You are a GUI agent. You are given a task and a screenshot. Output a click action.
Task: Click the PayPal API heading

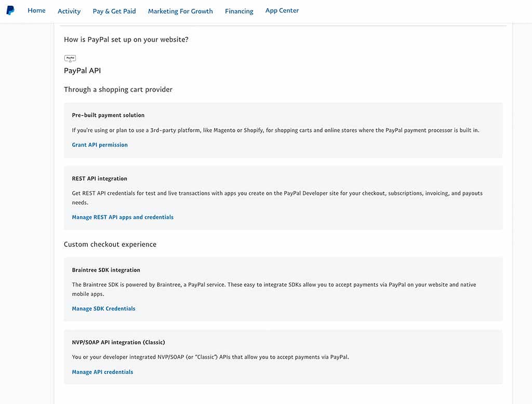(x=83, y=71)
